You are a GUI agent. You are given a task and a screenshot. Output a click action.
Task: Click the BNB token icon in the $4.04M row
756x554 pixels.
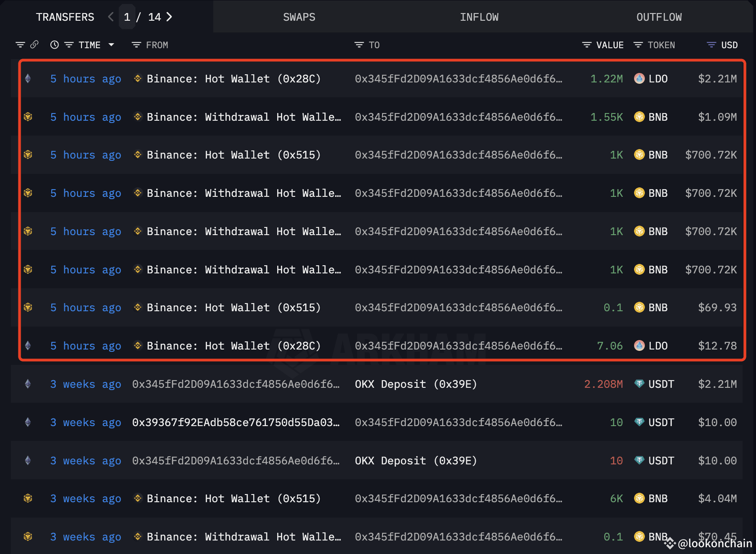639,499
